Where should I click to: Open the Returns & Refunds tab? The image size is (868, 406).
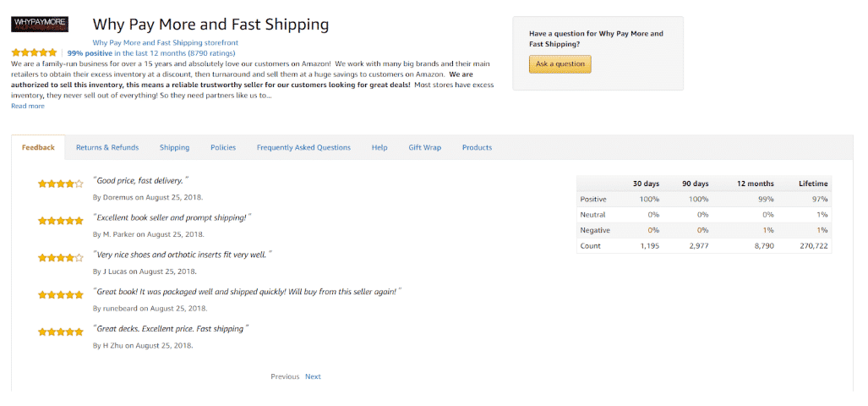[107, 147]
